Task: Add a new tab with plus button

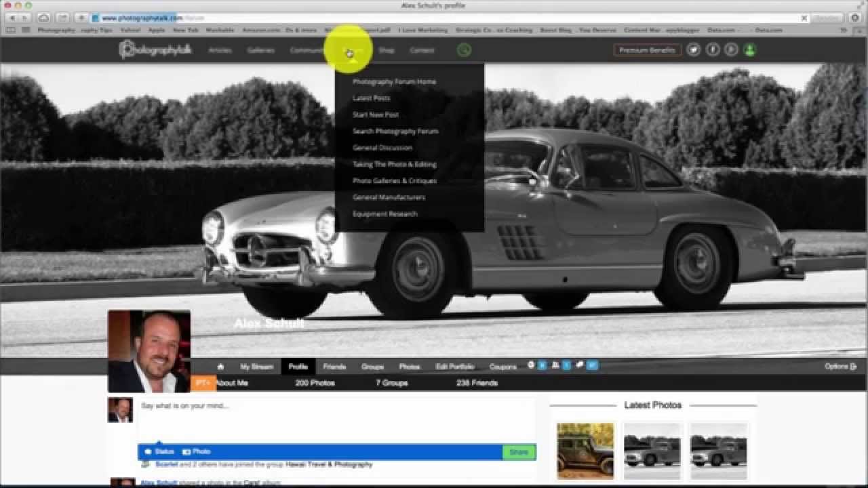Action: [x=81, y=18]
